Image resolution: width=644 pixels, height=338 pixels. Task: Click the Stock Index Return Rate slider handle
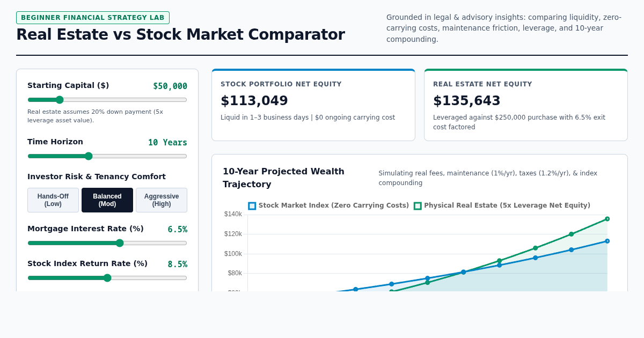107,278
